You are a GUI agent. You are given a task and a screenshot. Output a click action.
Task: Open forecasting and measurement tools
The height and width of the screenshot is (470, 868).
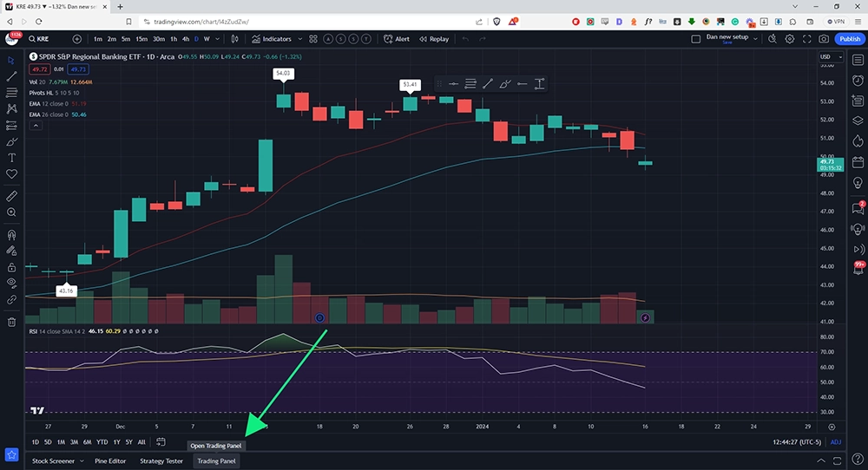[x=11, y=126]
